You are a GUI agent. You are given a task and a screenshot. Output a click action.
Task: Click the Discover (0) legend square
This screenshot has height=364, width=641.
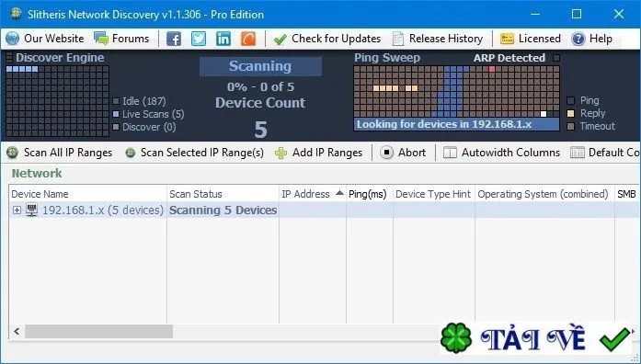116,127
